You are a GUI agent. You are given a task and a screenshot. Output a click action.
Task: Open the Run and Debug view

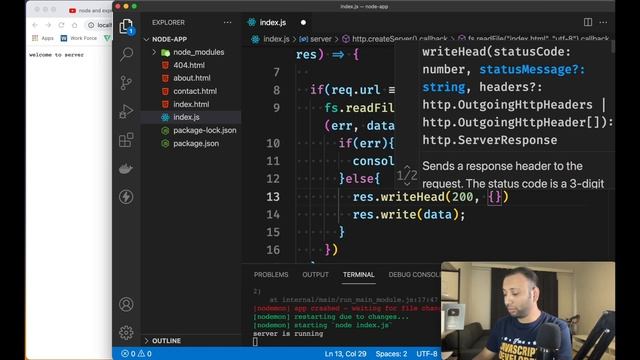[x=126, y=111]
